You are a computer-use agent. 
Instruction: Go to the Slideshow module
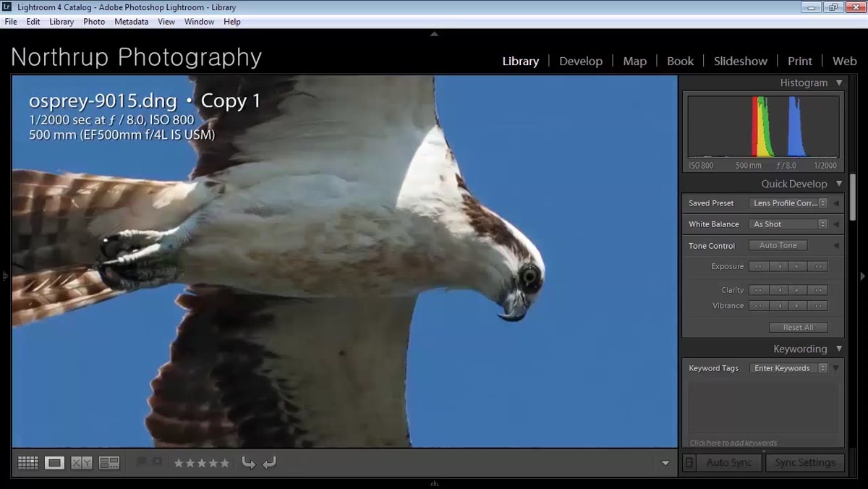(x=741, y=61)
